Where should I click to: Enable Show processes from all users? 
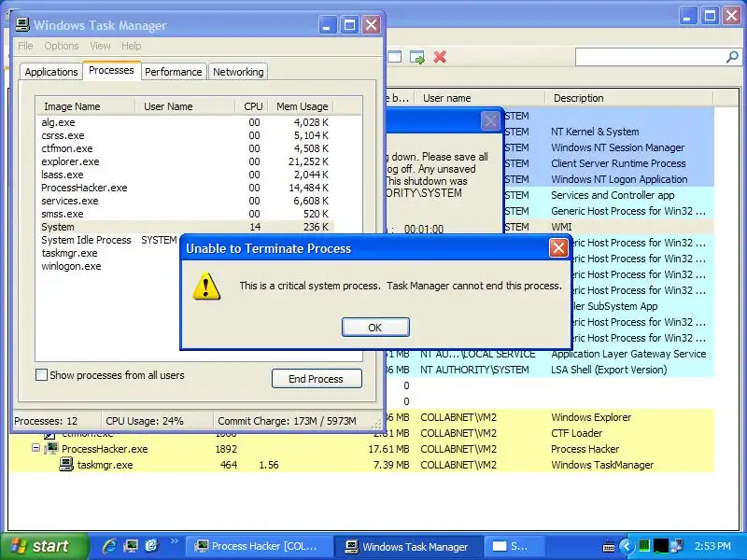pos(41,375)
